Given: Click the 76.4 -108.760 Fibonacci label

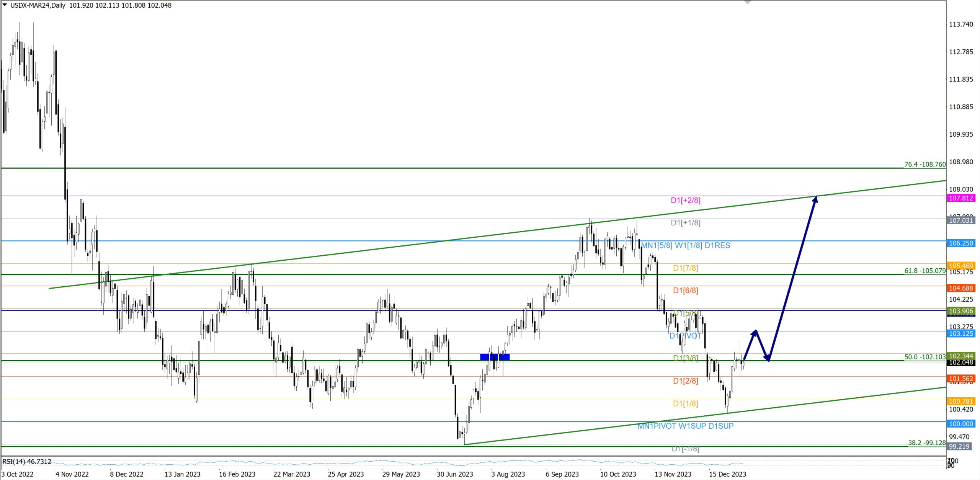Looking at the screenshot, I should (924, 164).
